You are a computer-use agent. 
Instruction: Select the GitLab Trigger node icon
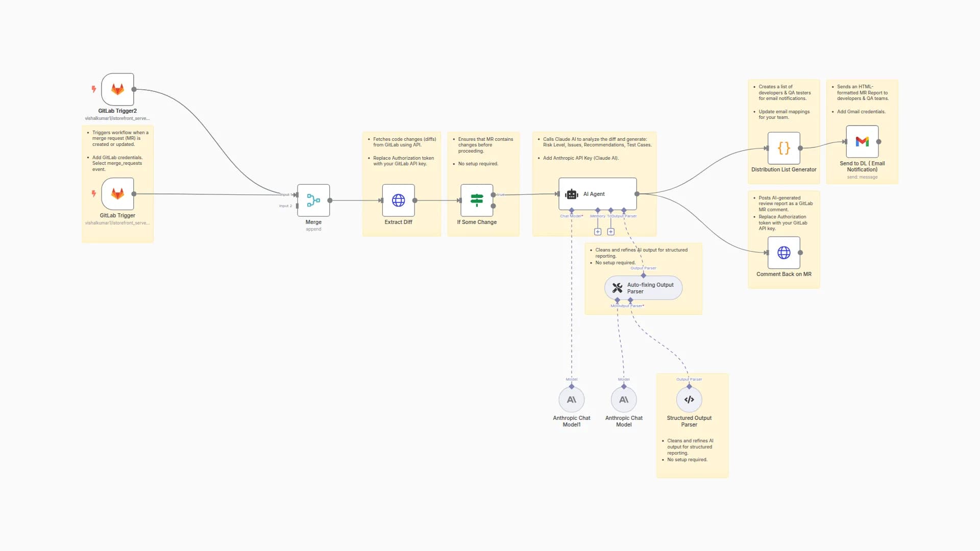pyautogui.click(x=117, y=194)
